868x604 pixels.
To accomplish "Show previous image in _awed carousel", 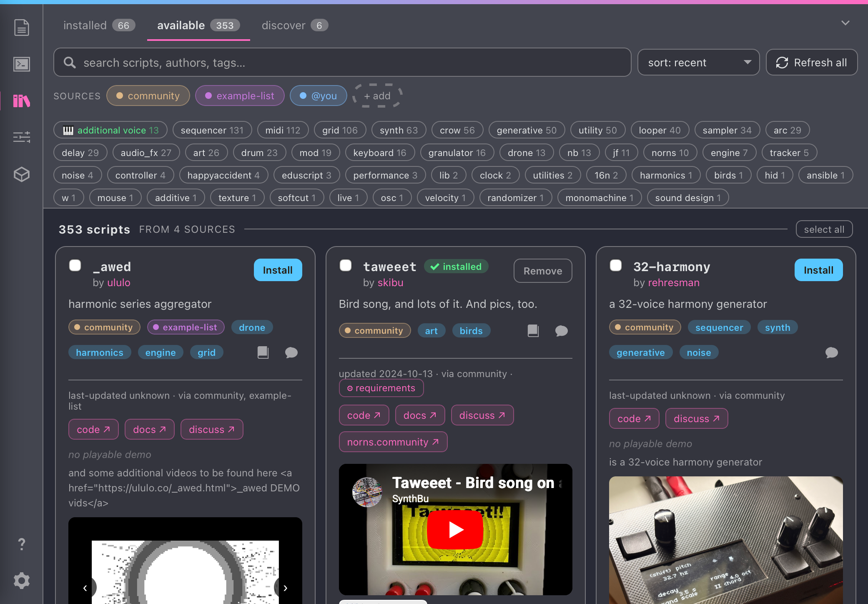I will [x=85, y=588].
